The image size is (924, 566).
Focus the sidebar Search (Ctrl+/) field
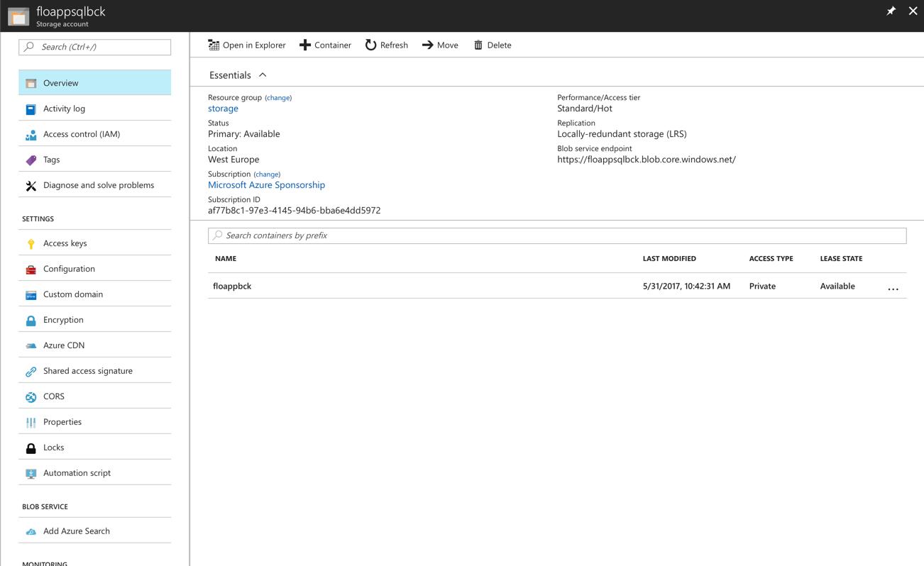[95, 47]
